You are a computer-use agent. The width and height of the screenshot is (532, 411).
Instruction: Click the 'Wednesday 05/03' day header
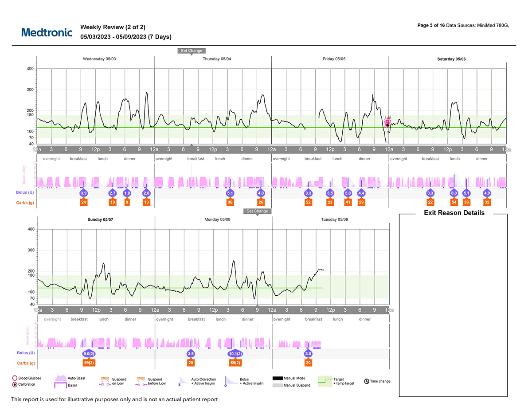point(100,59)
